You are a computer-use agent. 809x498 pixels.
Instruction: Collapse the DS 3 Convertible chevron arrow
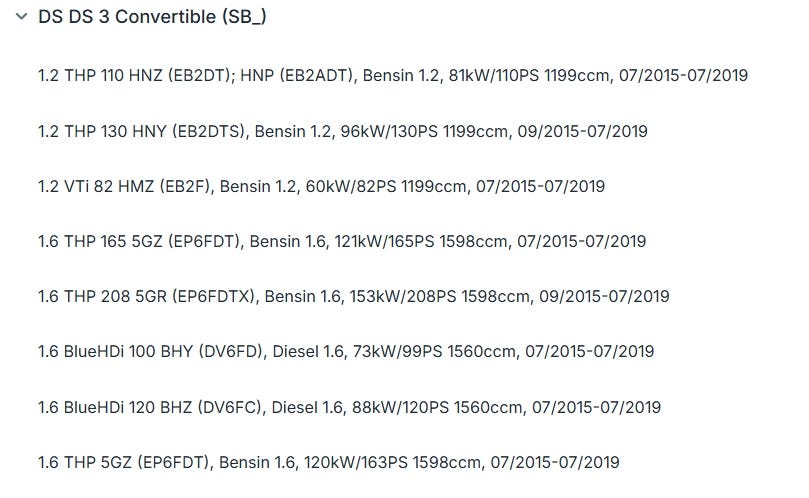tap(21, 17)
